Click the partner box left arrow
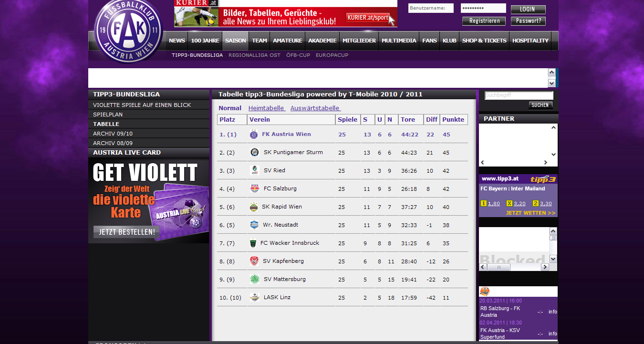 click(483, 163)
